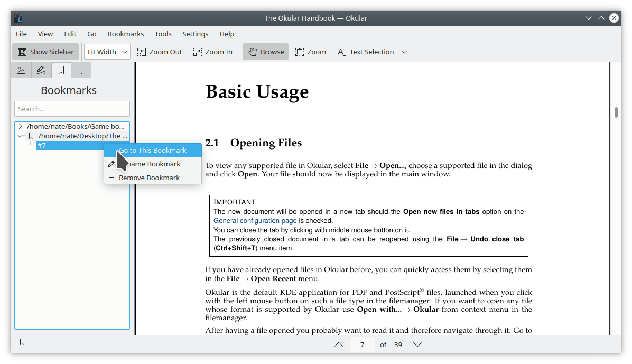Open the Thumbnails sidebar tab
The height and width of the screenshot is (364, 632).
(21, 70)
